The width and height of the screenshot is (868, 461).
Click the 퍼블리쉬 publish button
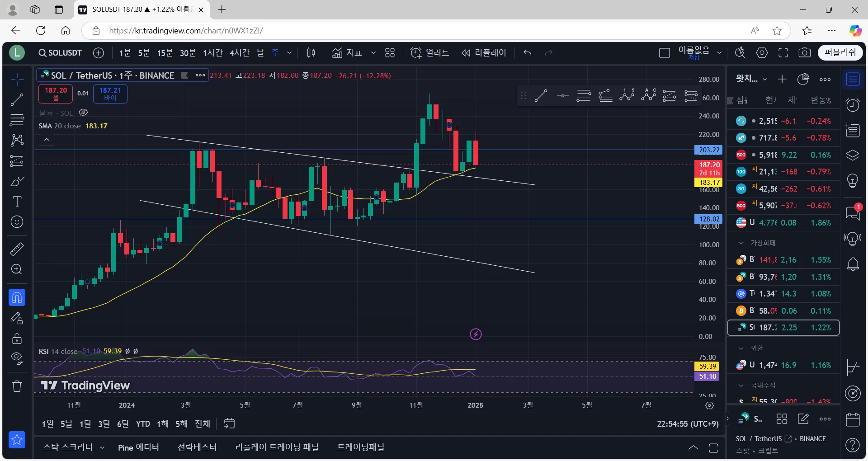[x=840, y=52]
